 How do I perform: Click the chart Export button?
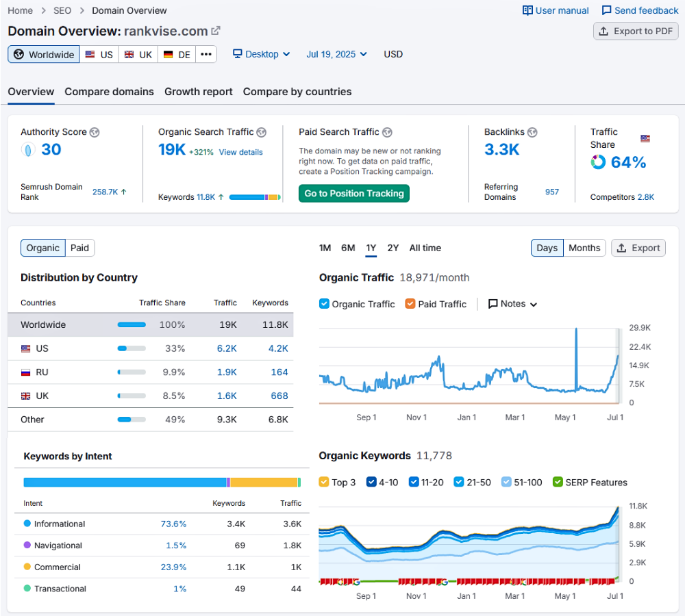638,248
